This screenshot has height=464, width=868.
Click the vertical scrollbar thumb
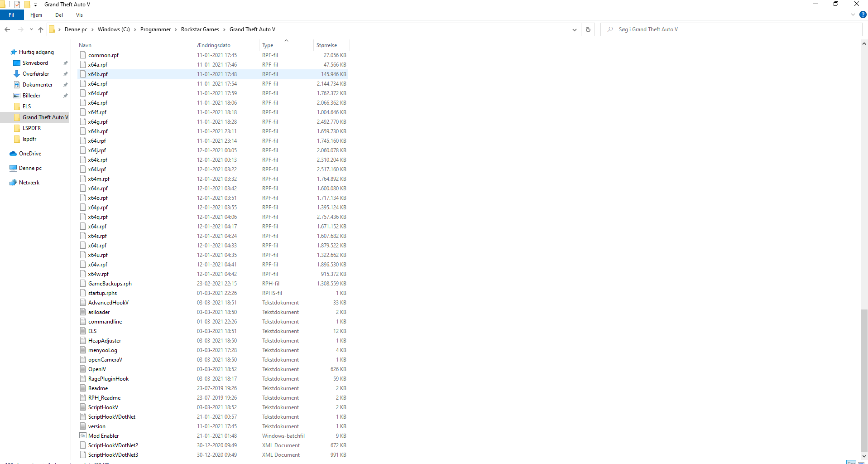(864, 380)
